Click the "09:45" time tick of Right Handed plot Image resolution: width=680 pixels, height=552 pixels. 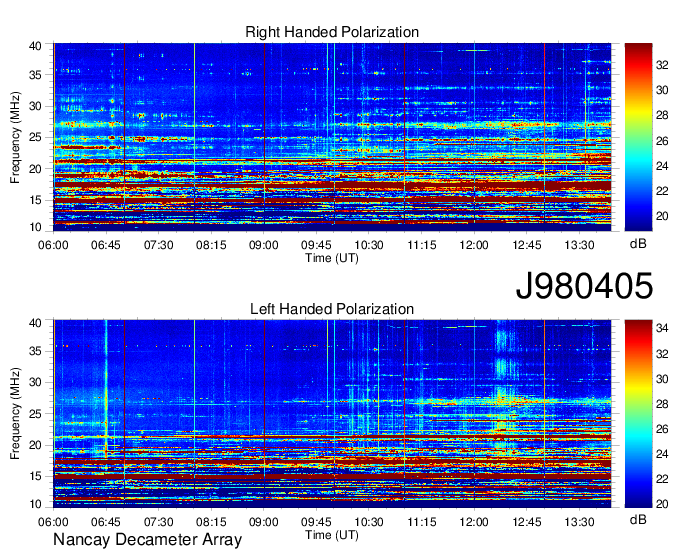tap(316, 245)
